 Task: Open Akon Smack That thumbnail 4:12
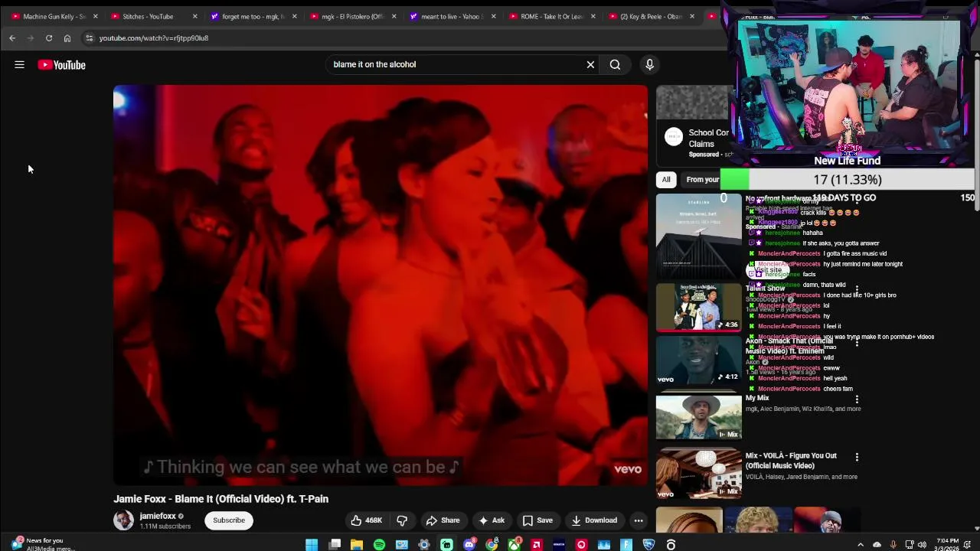pos(699,360)
